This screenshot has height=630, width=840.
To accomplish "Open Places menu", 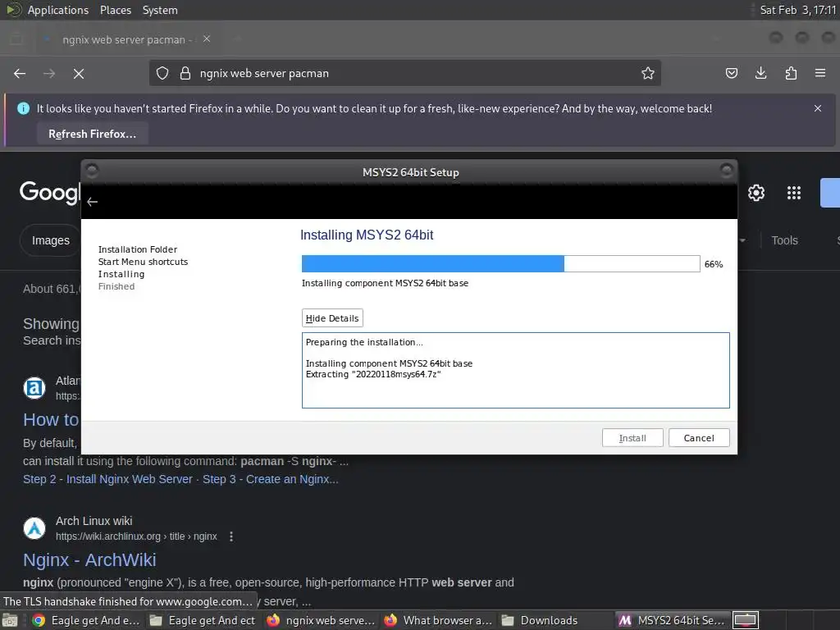I will pos(116,10).
